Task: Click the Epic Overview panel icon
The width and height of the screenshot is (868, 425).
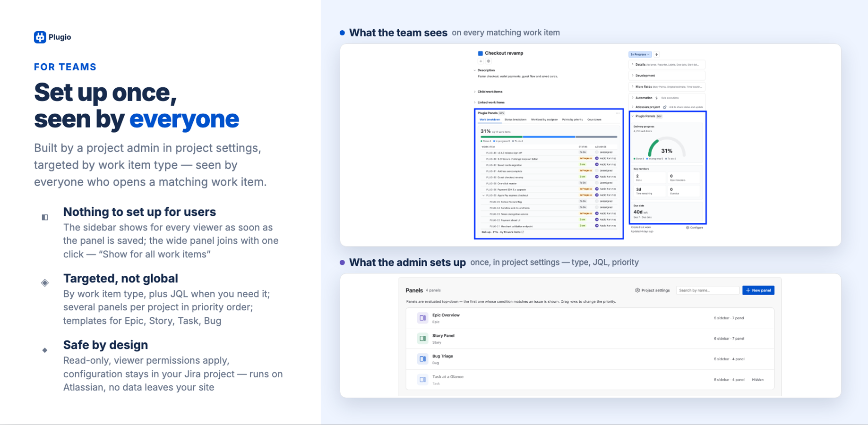Action: (x=422, y=318)
